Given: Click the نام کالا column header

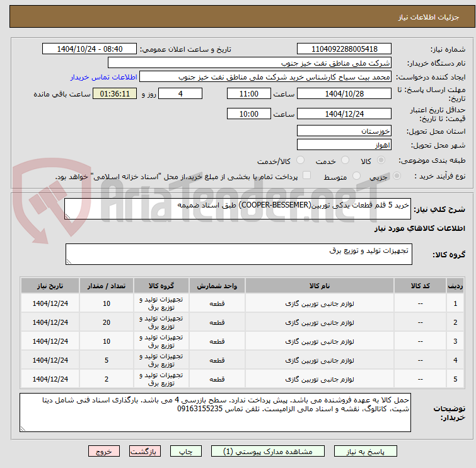Looking at the screenshot, I should (x=320, y=286).
